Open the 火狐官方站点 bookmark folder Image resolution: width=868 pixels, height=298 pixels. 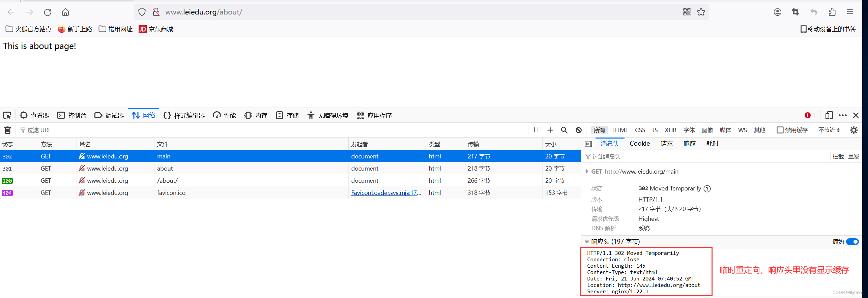pos(29,29)
